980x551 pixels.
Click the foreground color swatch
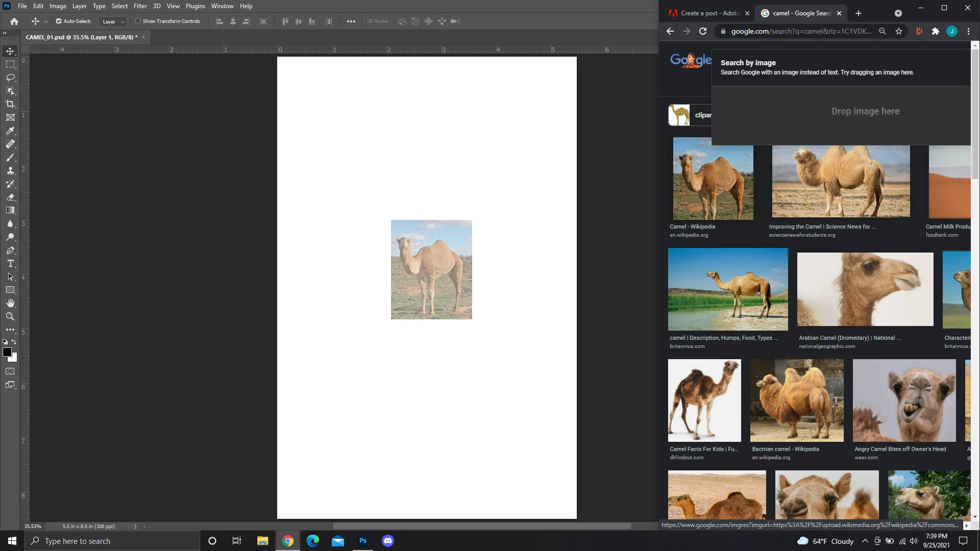(x=7, y=353)
